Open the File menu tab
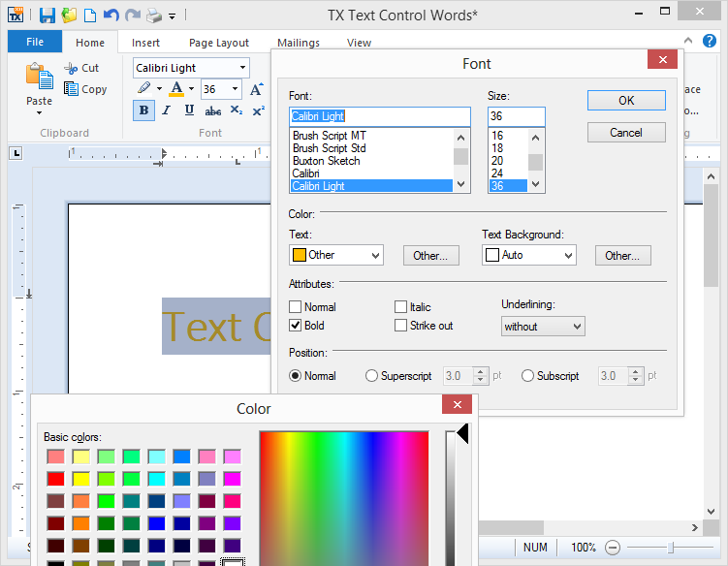Image resolution: width=728 pixels, height=566 pixels. tap(35, 43)
